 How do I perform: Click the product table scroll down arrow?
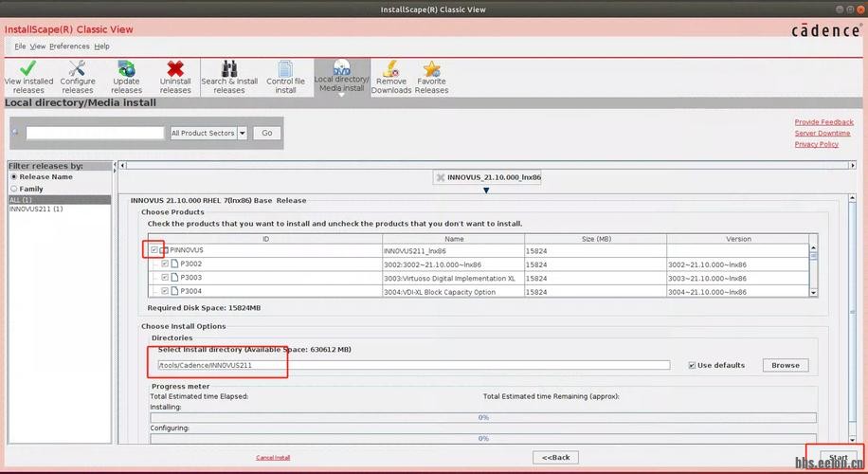[813, 292]
